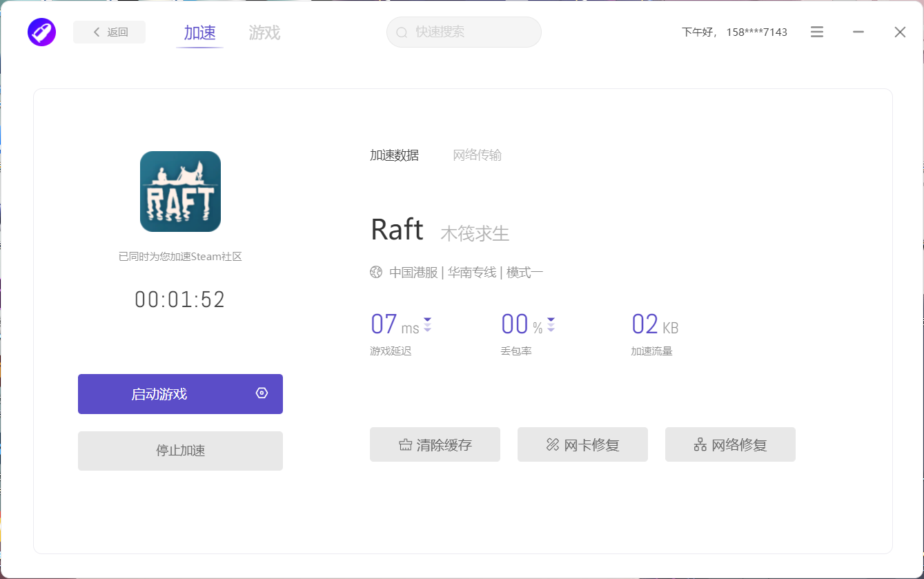Image resolution: width=924 pixels, height=579 pixels.
Task: Click the 启动游戏 button
Action: [x=180, y=394]
